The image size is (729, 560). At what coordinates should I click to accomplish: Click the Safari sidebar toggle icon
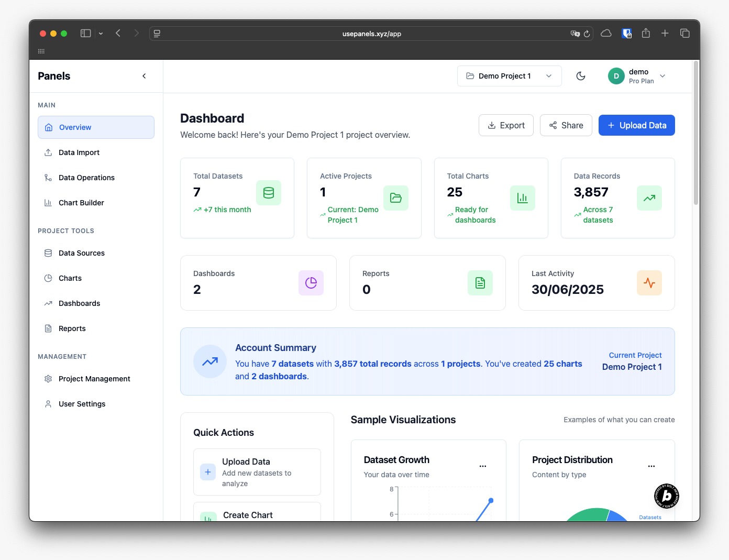click(86, 33)
